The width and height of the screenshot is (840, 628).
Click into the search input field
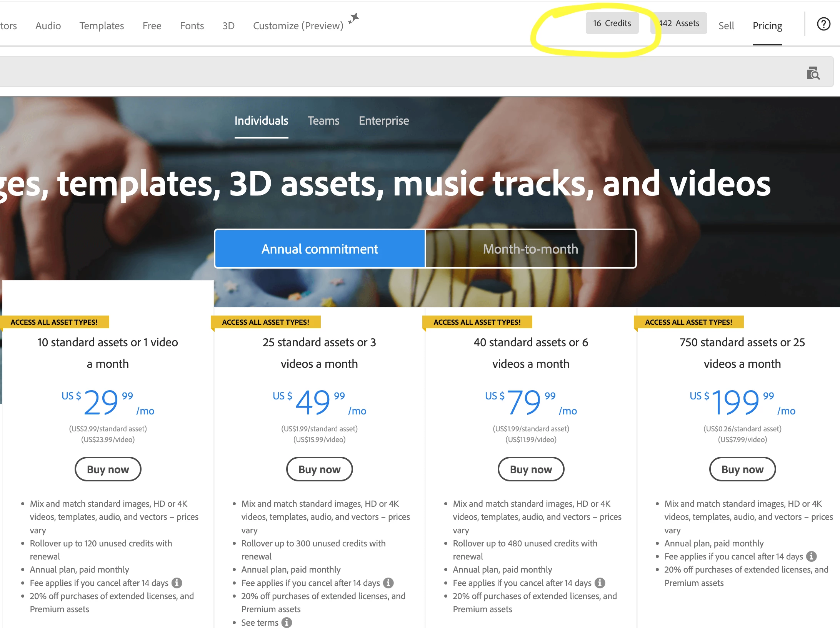coord(385,72)
